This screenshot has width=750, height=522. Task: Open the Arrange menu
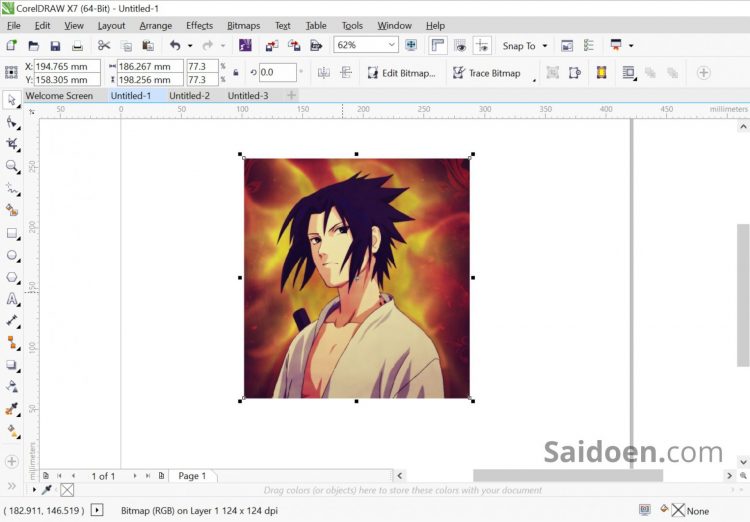(x=155, y=25)
